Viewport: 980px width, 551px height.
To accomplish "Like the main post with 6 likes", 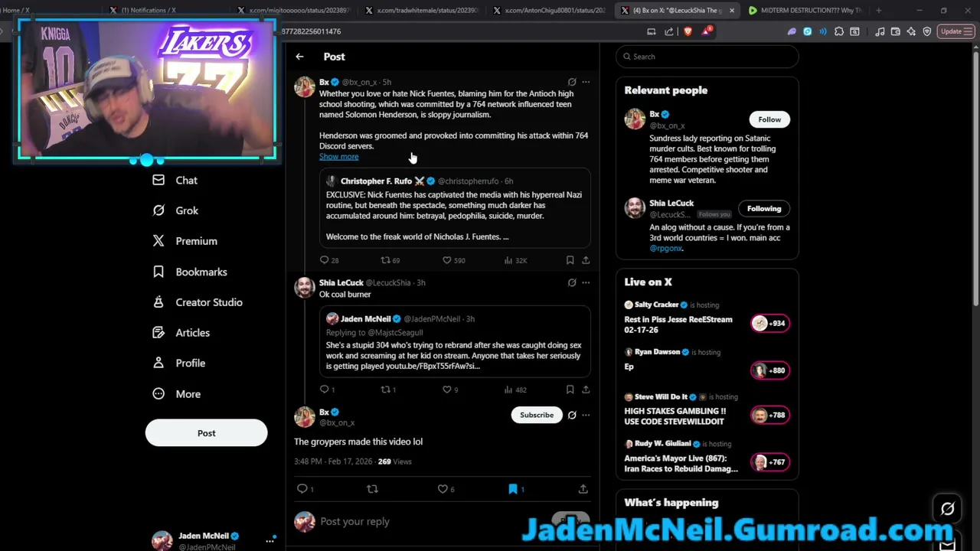I will click(x=443, y=488).
